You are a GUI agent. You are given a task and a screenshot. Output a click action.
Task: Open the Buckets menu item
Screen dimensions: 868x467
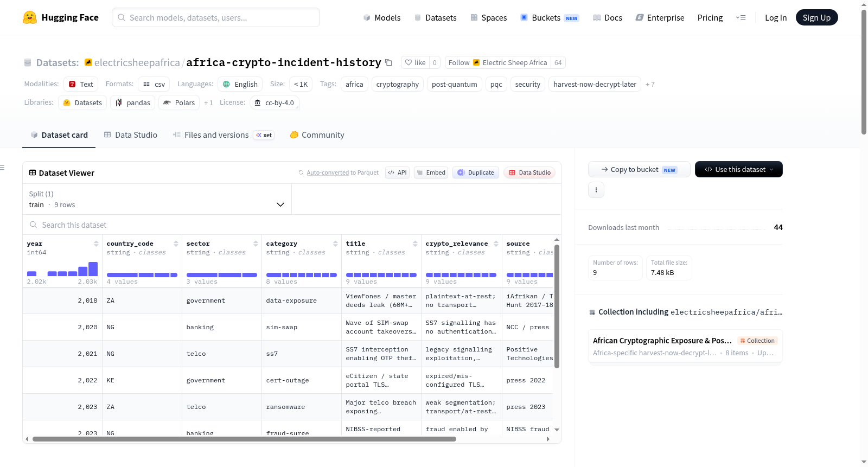549,17
